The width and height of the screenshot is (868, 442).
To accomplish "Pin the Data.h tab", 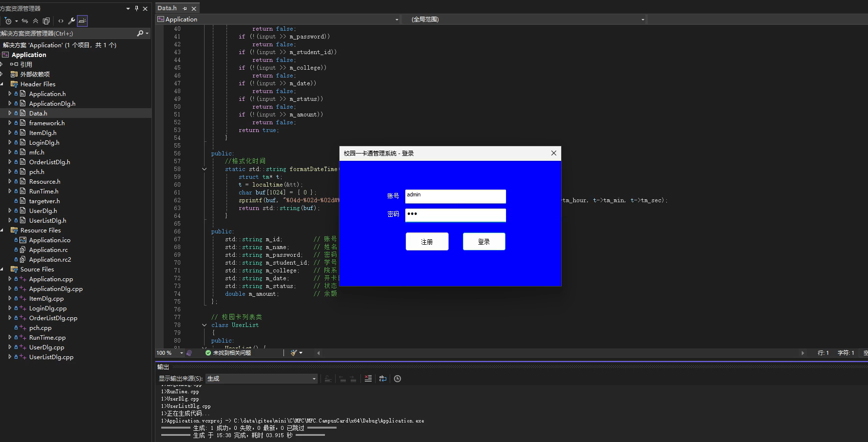I will pos(185,8).
